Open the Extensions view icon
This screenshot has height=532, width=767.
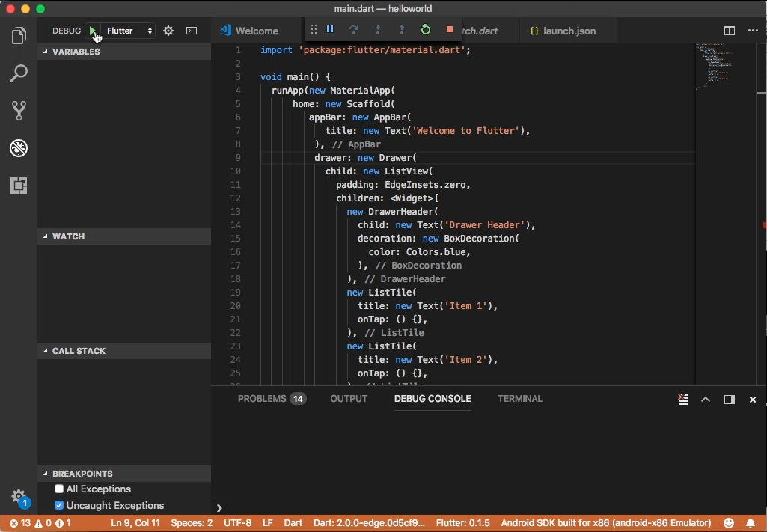(x=19, y=186)
